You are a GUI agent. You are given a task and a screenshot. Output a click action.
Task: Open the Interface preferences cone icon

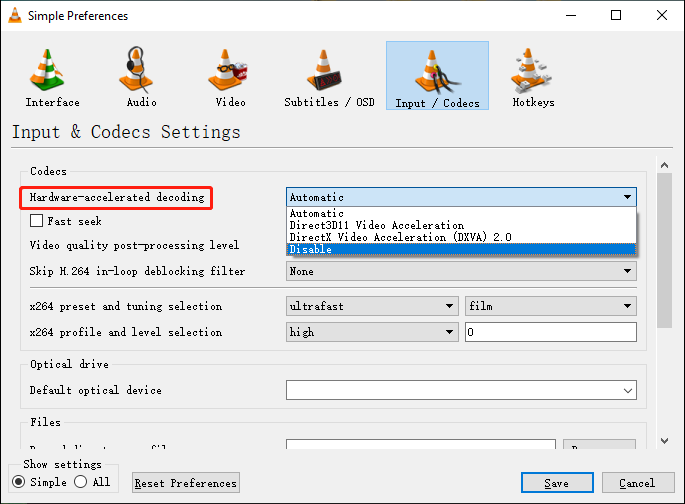48,69
